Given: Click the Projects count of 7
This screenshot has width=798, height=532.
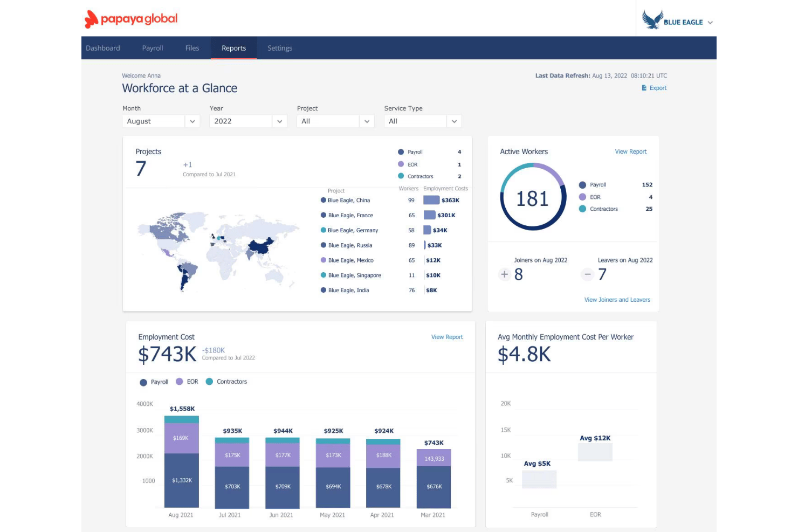Looking at the screenshot, I should [141, 169].
